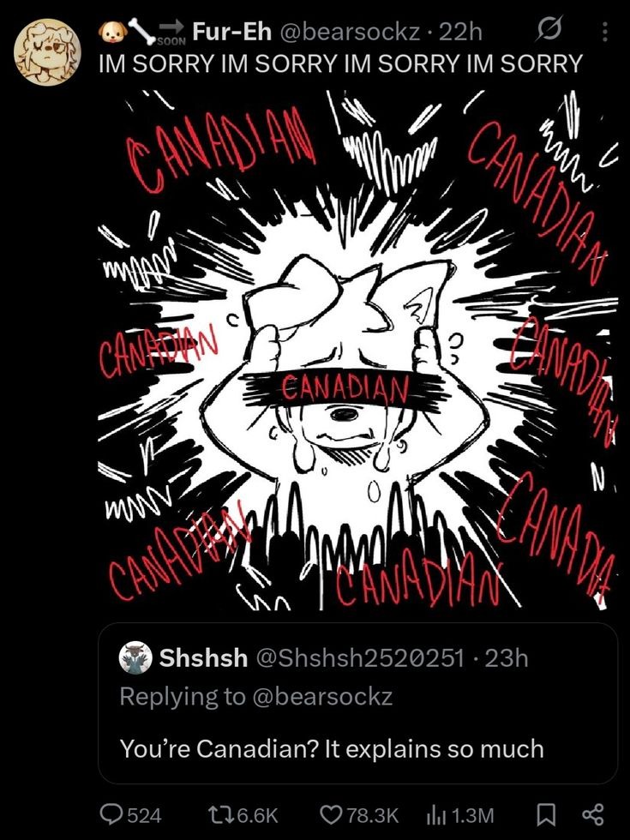The height and width of the screenshot is (840, 630).
Task: Share the post via share icon
Action: coord(592,815)
